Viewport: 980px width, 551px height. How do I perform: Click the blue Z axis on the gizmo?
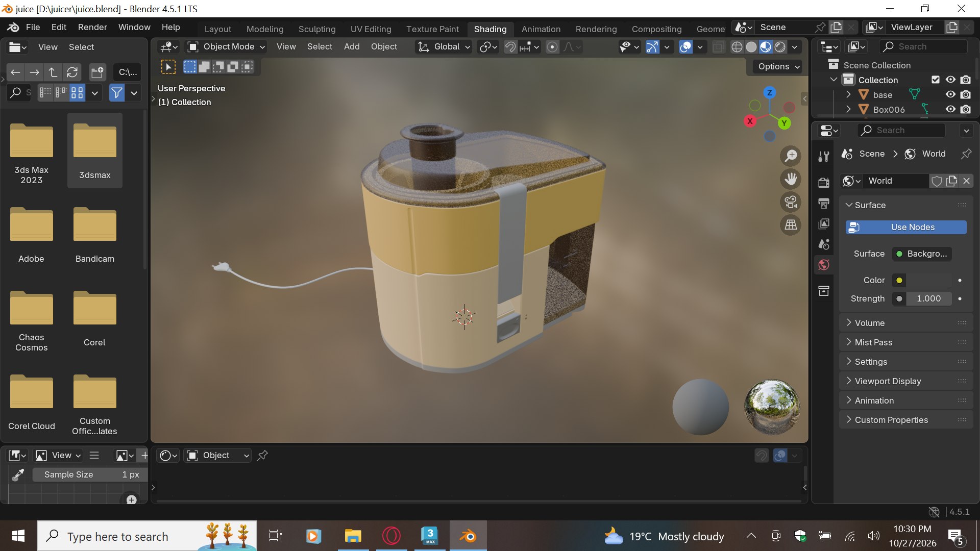769,92
